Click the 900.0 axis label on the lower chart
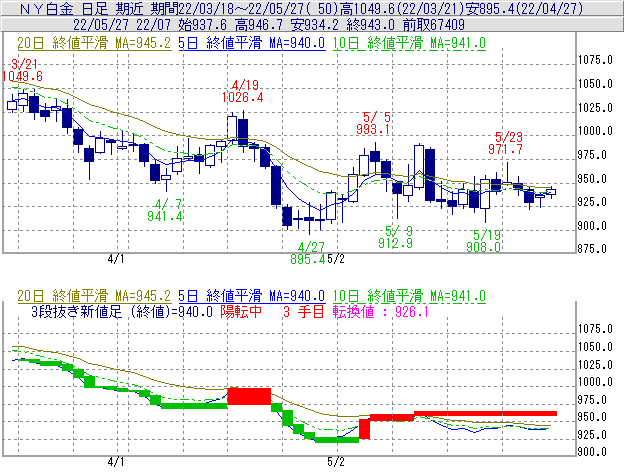 coord(592,452)
